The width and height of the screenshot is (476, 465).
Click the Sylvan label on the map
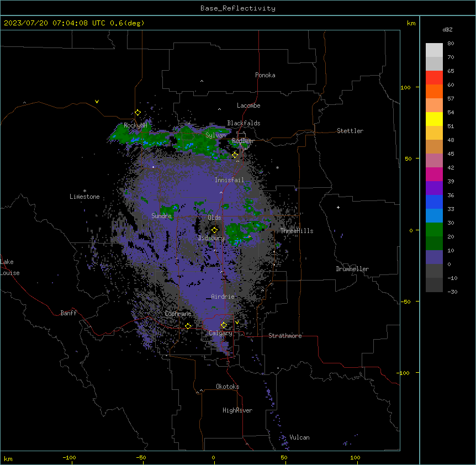(x=215, y=135)
